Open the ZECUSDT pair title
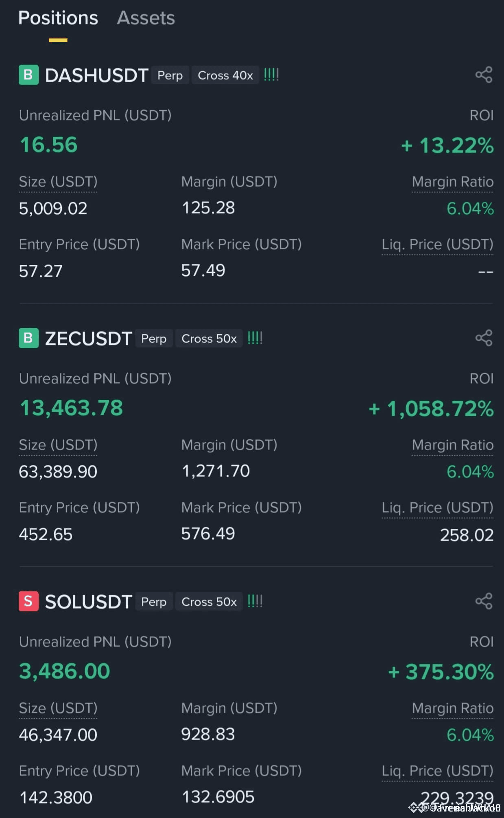This screenshot has width=504, height=818. (x=88, y=338)
